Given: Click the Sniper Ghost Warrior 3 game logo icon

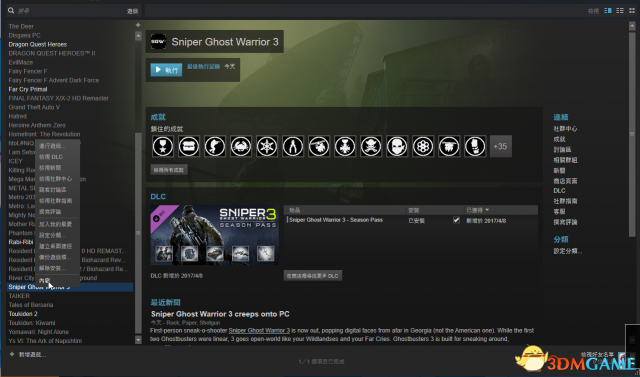Looking at the screenshot, I should 158,42.
